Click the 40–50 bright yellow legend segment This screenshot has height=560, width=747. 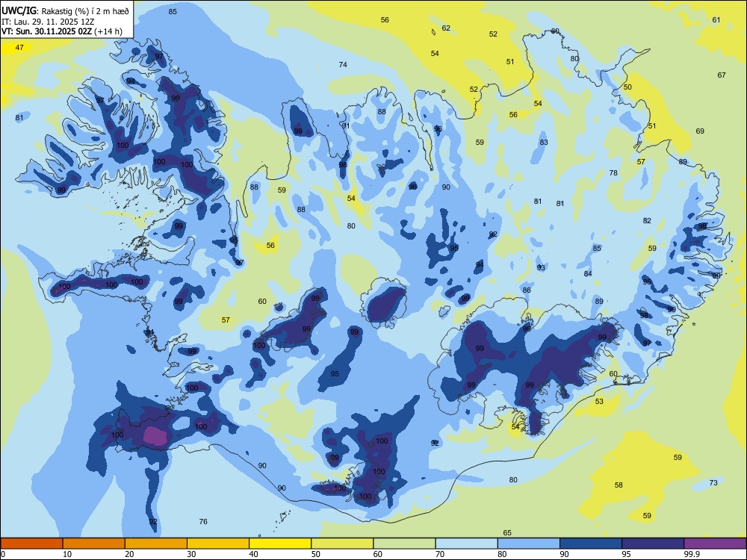(x=280, y=544)
